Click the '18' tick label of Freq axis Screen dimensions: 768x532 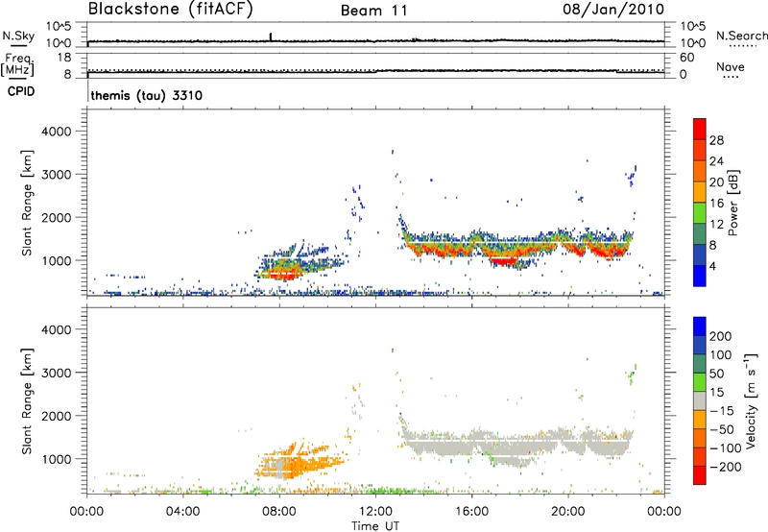(64, 58)
